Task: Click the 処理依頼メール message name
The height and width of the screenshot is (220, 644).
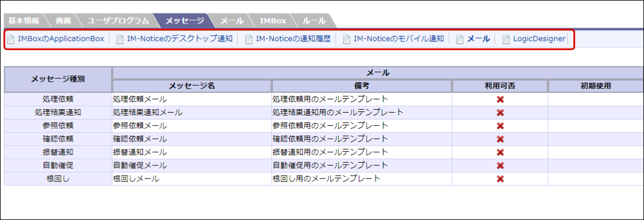Action: (x=140, y=99)
